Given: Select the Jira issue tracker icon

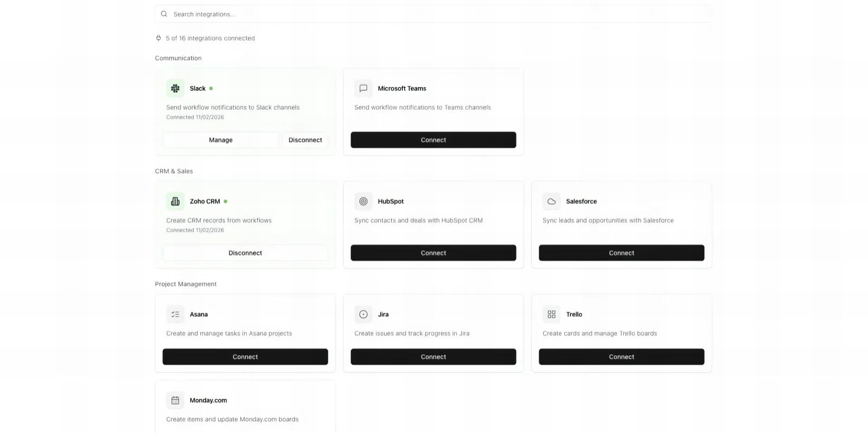Looking at the screenshot, I should tap(363, 314).
